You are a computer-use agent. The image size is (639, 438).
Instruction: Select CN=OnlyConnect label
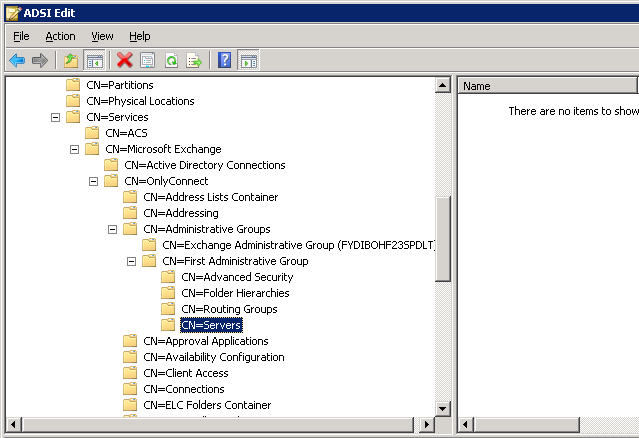point(166,181)
